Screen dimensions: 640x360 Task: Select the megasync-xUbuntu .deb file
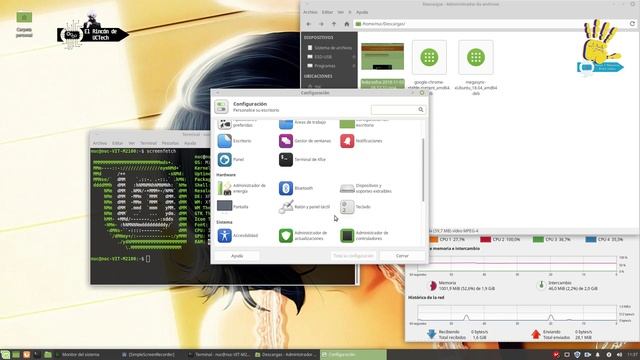point(476,68)
